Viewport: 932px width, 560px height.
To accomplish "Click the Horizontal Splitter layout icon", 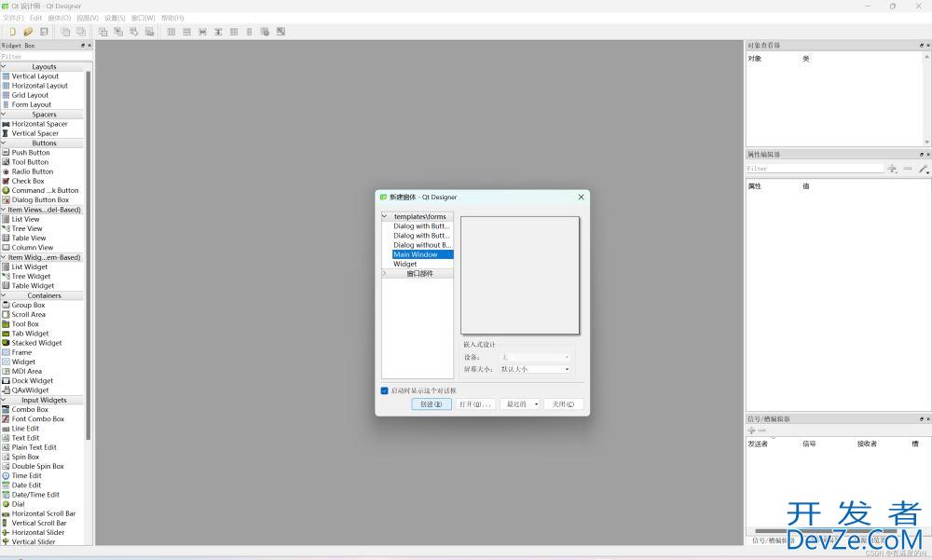I will click(202, 32).
